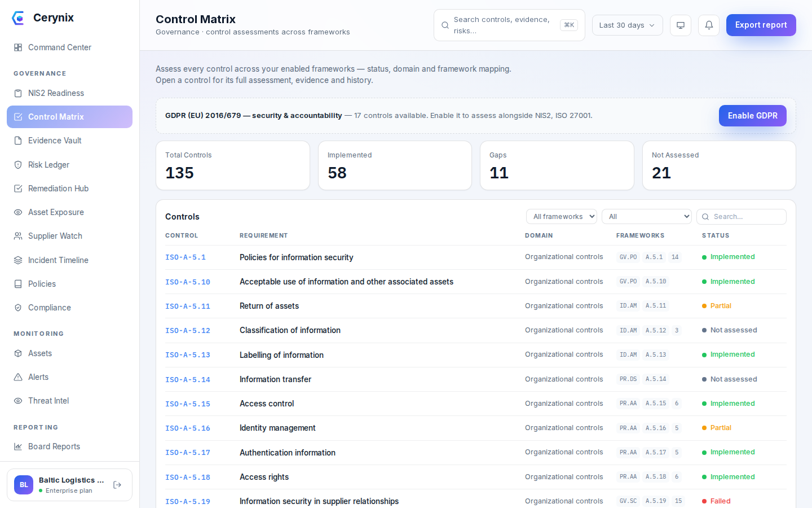The image size is (812, 508).
Task: Click the monitor display icon button
Action: [681, 25]
